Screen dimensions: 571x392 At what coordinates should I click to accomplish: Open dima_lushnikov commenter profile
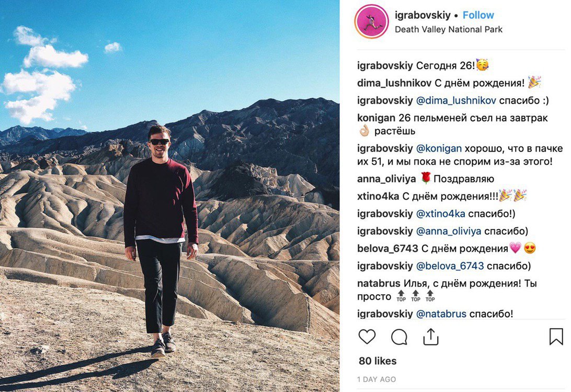click(394, 83)
